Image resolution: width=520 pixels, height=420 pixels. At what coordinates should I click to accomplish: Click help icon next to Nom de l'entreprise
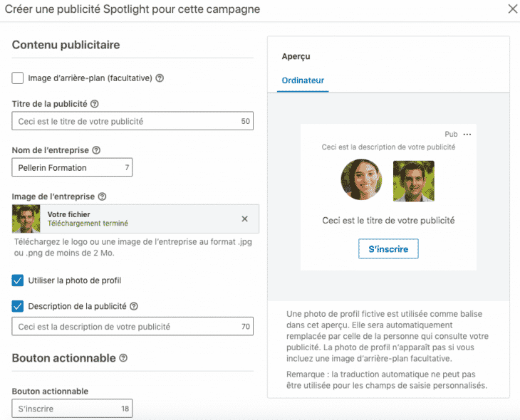(96, 150)
